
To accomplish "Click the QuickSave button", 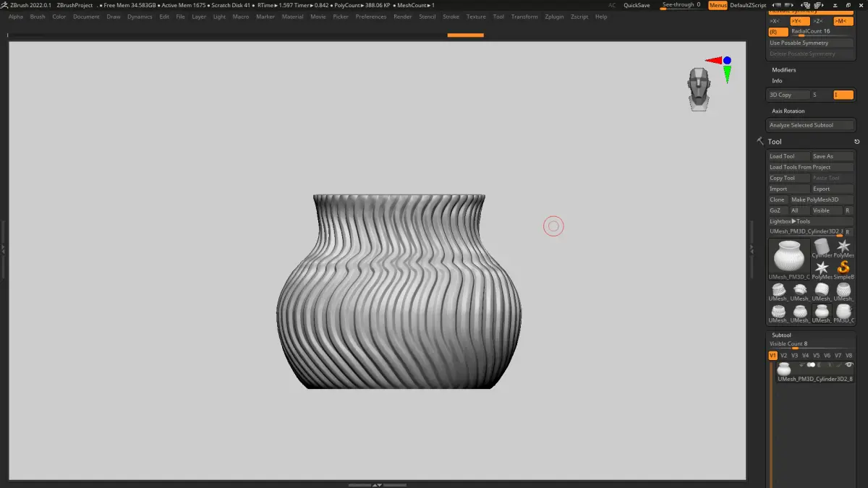I will pyautogui.click(x=637, y=5).
